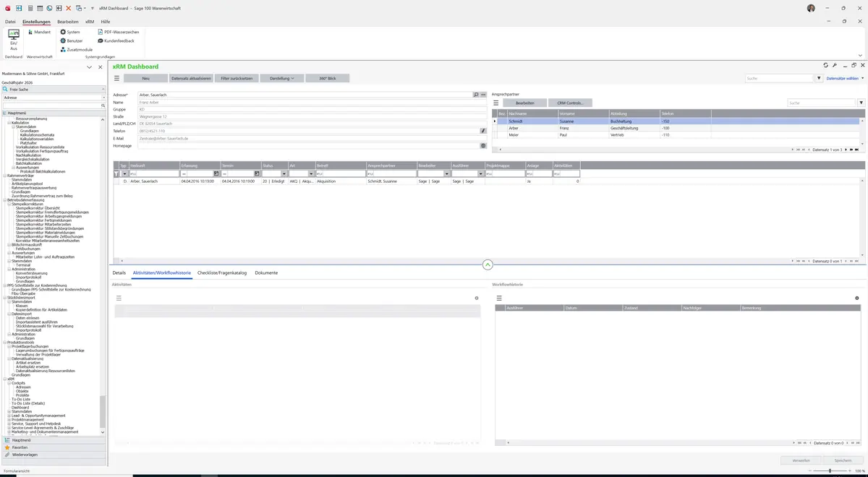Open Kundenfeedback in the ribbon
The image size is (868, 477).
(115, 40)
